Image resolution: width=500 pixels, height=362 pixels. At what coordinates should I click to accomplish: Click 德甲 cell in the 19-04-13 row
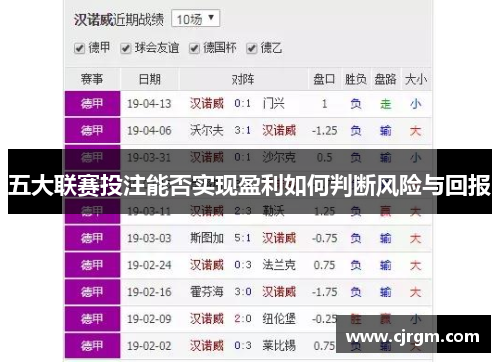click(x=92, y=104)
